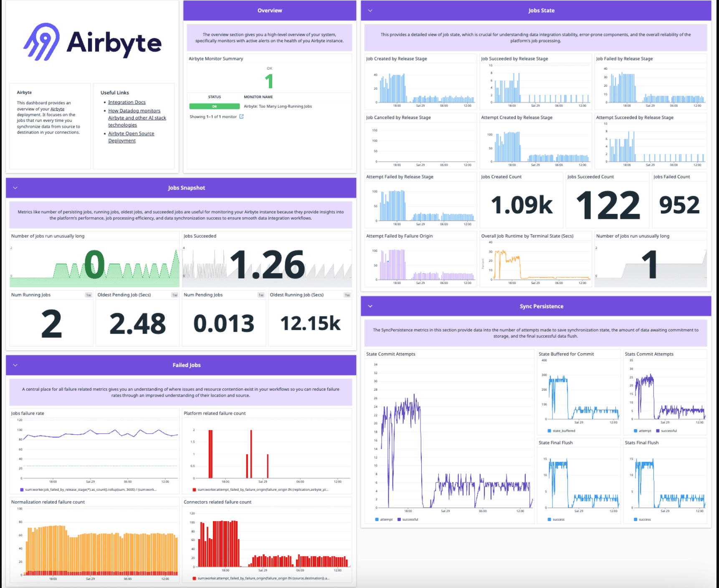This screenshot has width=719, height=588.
Task: Click the 1w badge on Oldest Pending Job
Action: pos(175,295)
